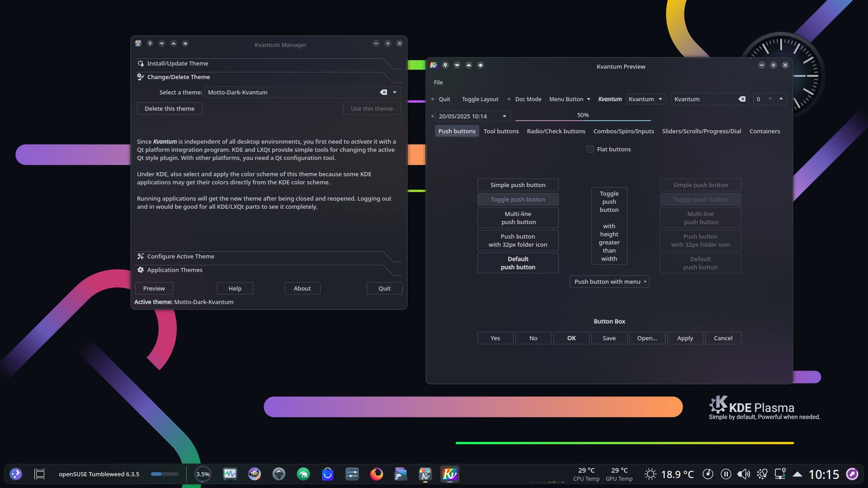Click the keep-above up-triangle icon in Kvantum Manager title bar
The height and width of the screenshot is (488, 868).
(x=174, y=43)
